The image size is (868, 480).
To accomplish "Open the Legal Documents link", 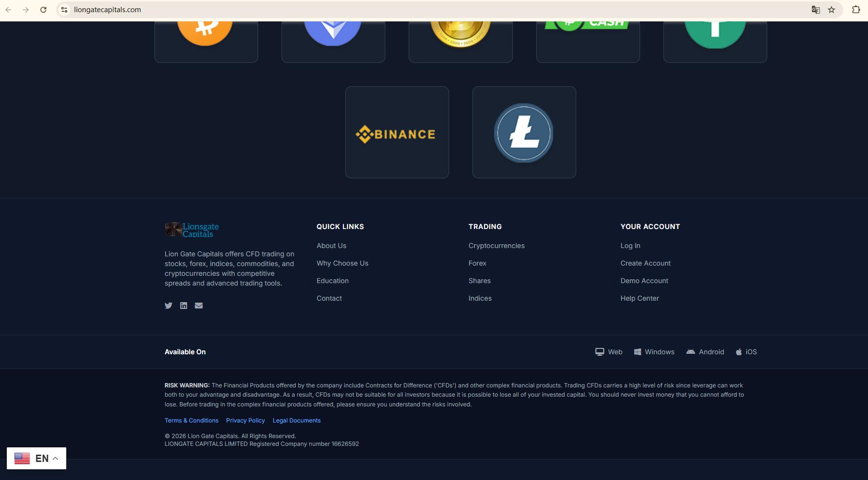I will tap(297, 421).
